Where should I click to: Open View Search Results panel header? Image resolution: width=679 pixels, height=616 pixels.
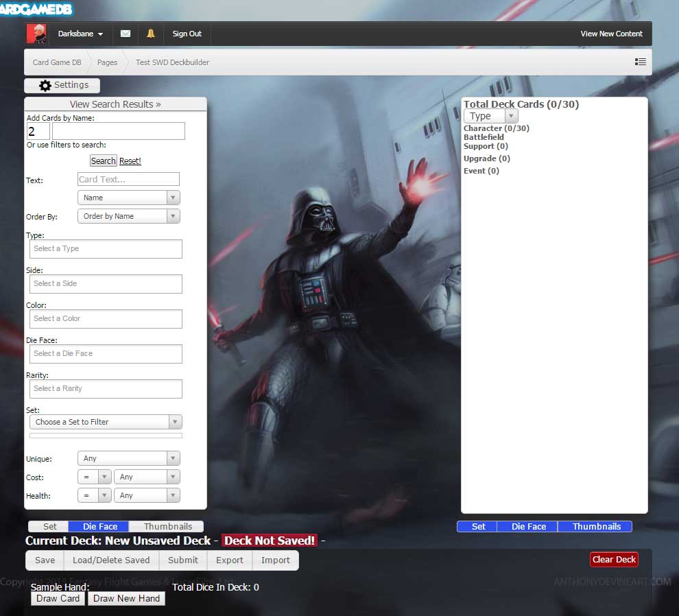[115, 104]
